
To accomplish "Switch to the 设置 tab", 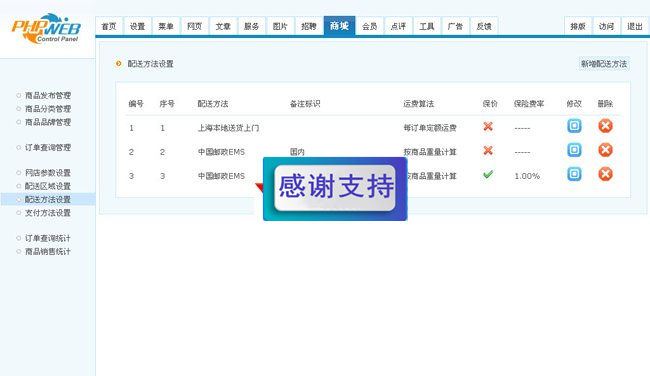I will pyautogui.click(x=138, y=26).
